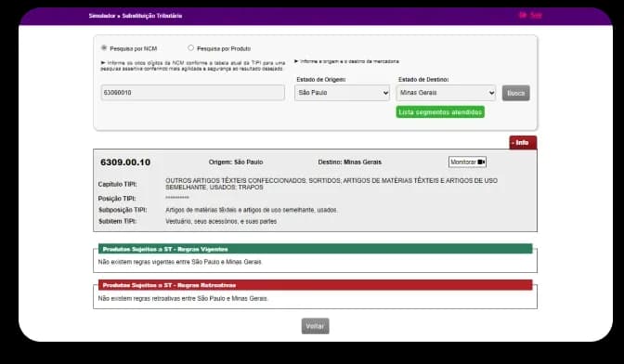Image resolution: width=624 pixels, height=364 pixels.
Task: Click the camera icon in Monitorar
Action: click(x=481, y=162)
